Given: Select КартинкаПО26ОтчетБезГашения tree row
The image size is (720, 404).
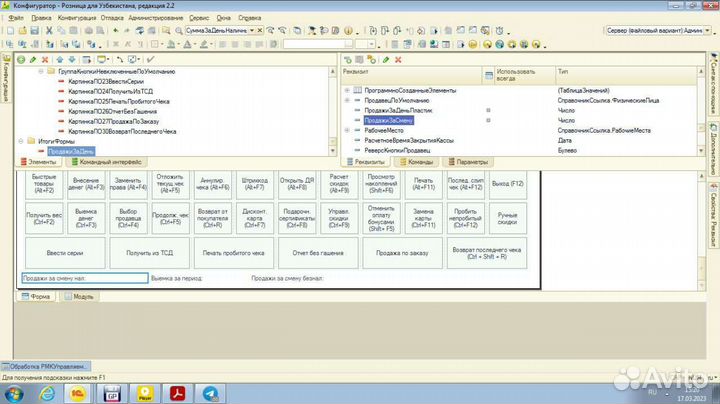Looking at the screenshot, I should click(112, 112).
